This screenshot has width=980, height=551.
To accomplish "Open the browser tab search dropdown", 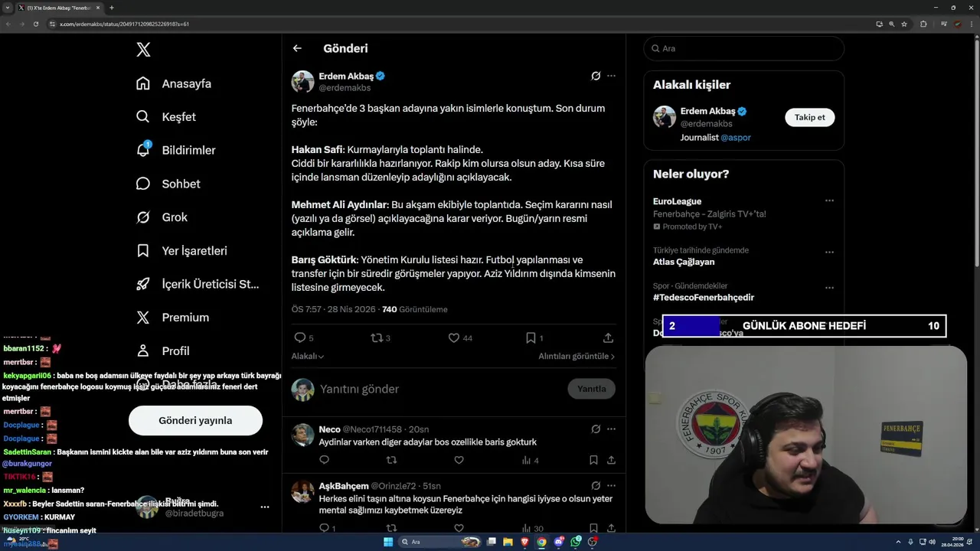I will 7,8.
